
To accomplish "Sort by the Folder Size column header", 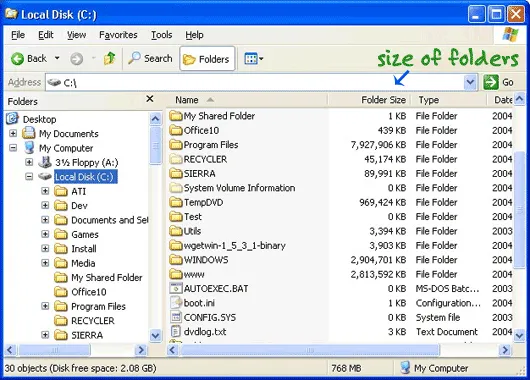I will pyautogui.click(x=369, y=100).
